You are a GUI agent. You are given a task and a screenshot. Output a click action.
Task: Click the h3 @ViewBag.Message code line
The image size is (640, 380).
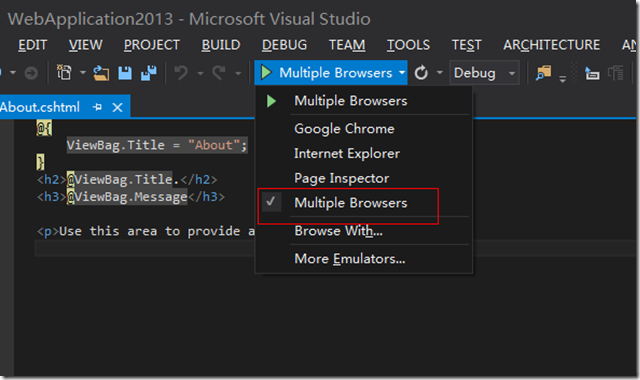(131, 197)
